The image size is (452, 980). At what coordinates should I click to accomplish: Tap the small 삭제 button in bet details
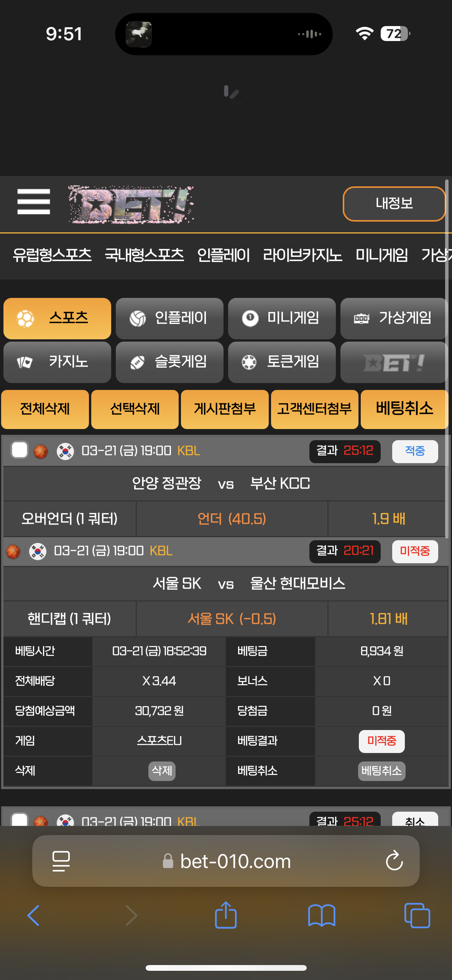(162, 771)
